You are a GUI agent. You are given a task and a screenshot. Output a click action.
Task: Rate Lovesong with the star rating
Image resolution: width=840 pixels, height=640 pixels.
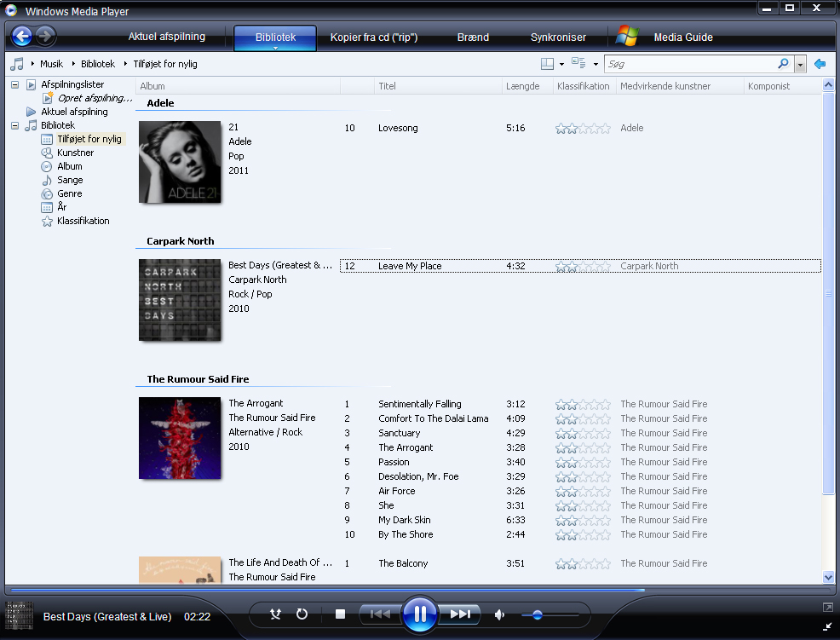(583, 128)
